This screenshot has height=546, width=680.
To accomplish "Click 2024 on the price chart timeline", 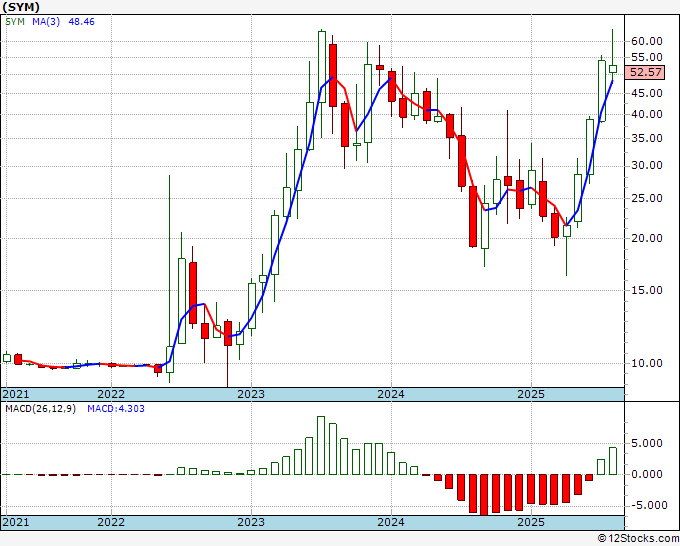I will tap(391, 394).
